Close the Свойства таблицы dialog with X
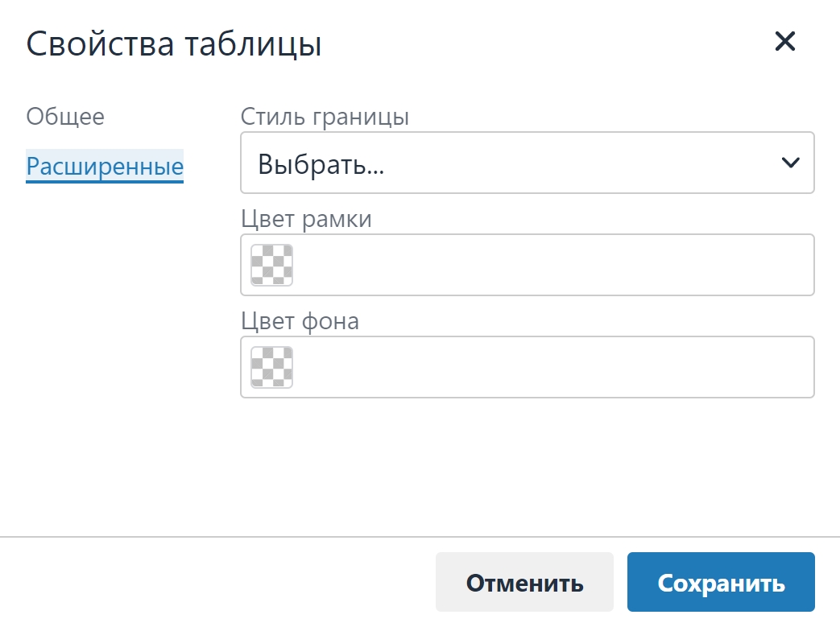 coord(784,41)
